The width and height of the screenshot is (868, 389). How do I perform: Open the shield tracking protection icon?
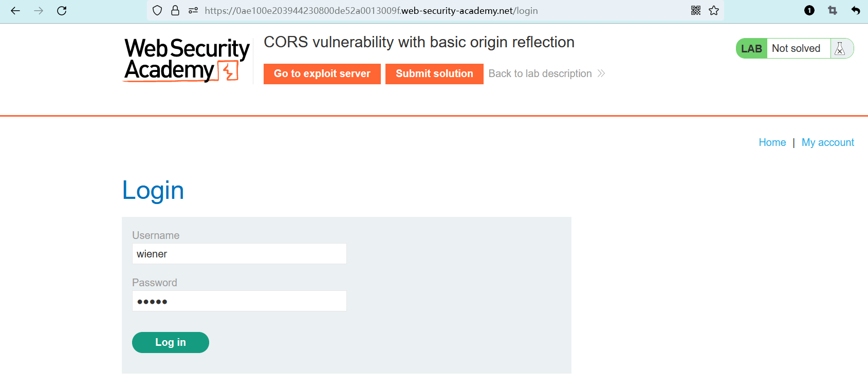(x=158, y=11)
